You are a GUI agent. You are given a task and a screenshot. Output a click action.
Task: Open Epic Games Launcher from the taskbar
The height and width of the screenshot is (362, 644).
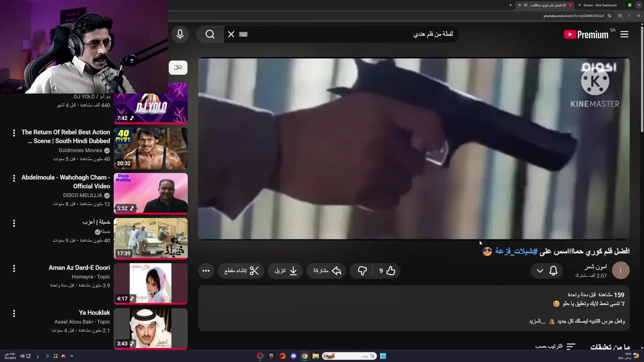click(x=271, y=356)
